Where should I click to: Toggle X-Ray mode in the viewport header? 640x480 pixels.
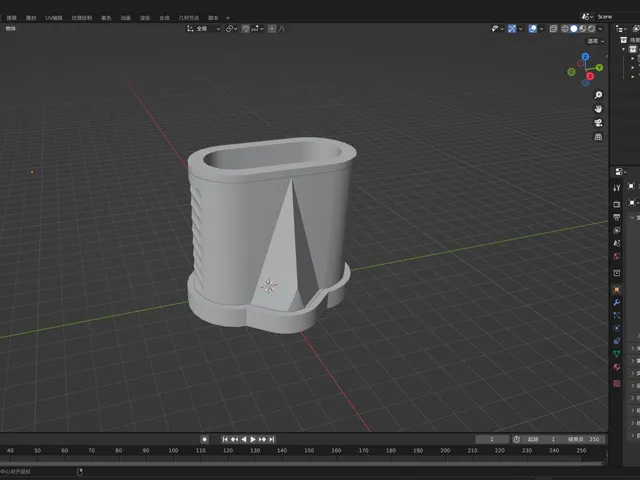(x=553, y=29)
